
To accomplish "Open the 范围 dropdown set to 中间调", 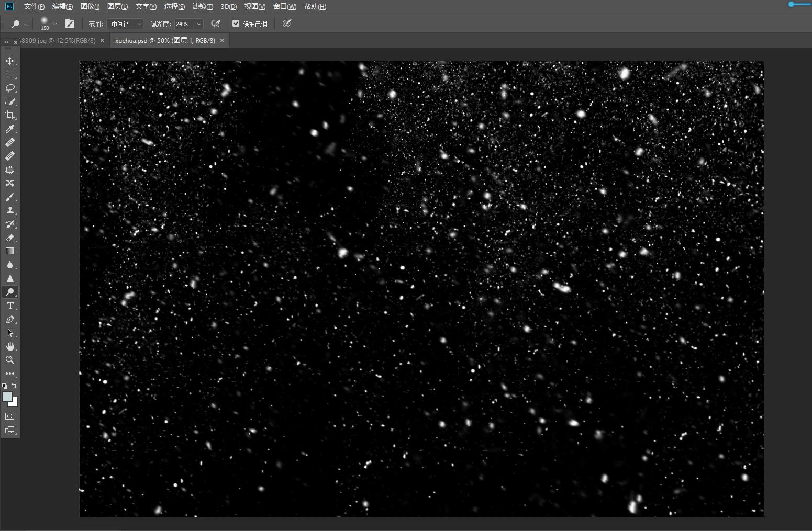I will [125, 24].
